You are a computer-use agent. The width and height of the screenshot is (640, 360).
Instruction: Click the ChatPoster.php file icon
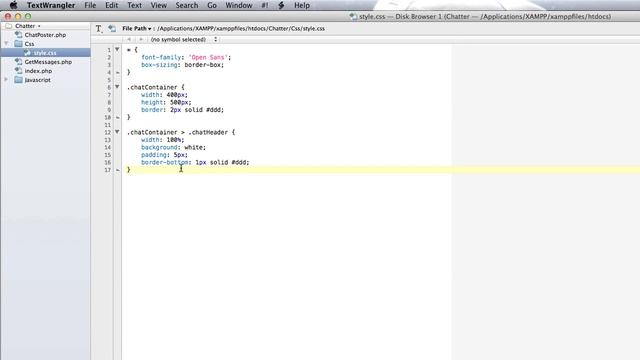coord(18,35)
